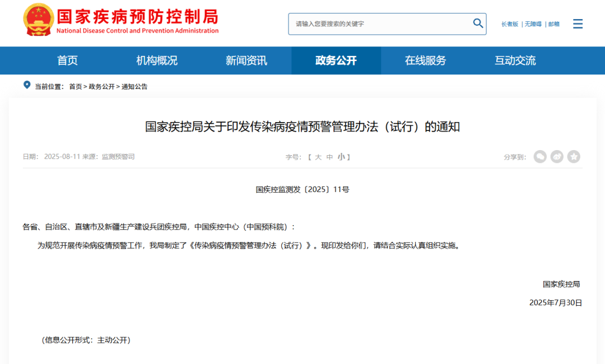Open the 机构概况 navigation tab
605x364 pixels.
(x=157, y=60)
